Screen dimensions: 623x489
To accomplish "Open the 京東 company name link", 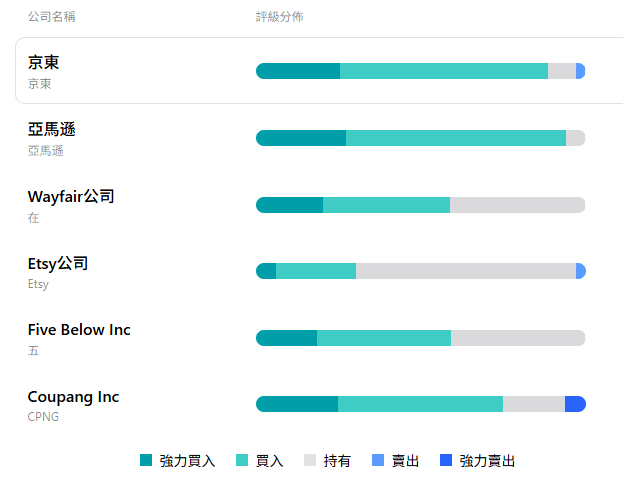I will point(43,62).
